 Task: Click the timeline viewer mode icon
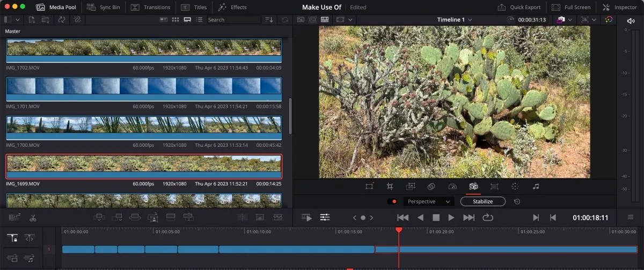(325, 19)
